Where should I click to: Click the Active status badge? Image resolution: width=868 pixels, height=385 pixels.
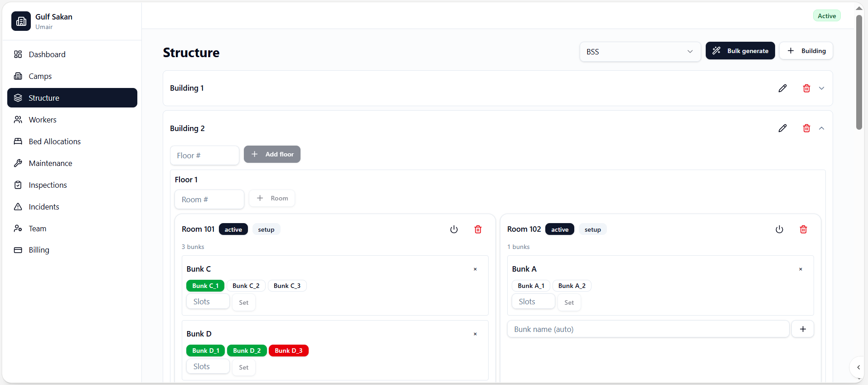point(827,16)
